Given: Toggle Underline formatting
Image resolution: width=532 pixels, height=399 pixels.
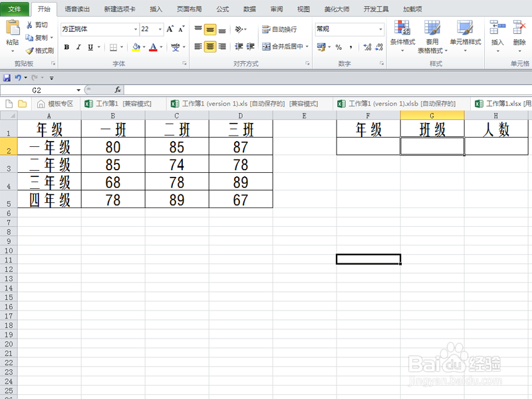Looking at the screenshot, I should (x=90, y=47).
